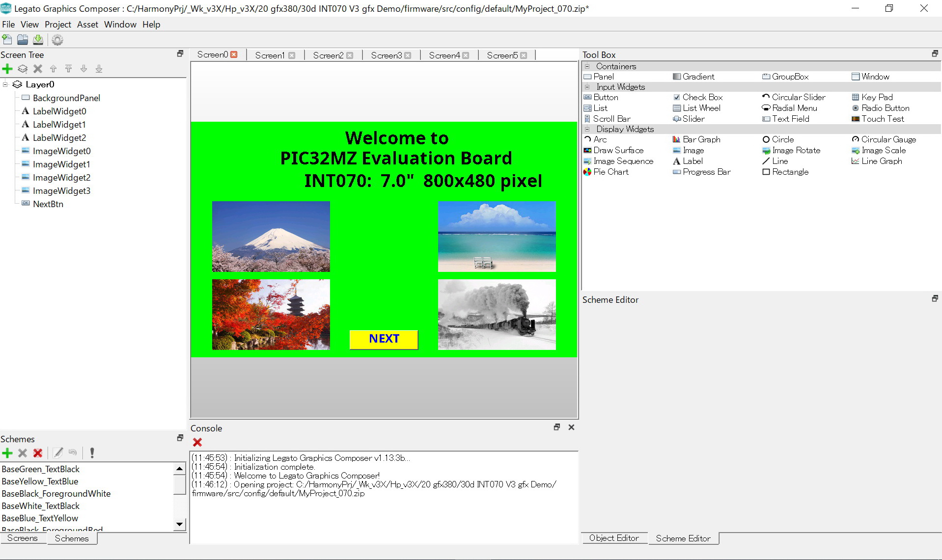Select the Pie Chart widget tool
Viewport: 942px width, 560px height.
(x=606, y=172)
